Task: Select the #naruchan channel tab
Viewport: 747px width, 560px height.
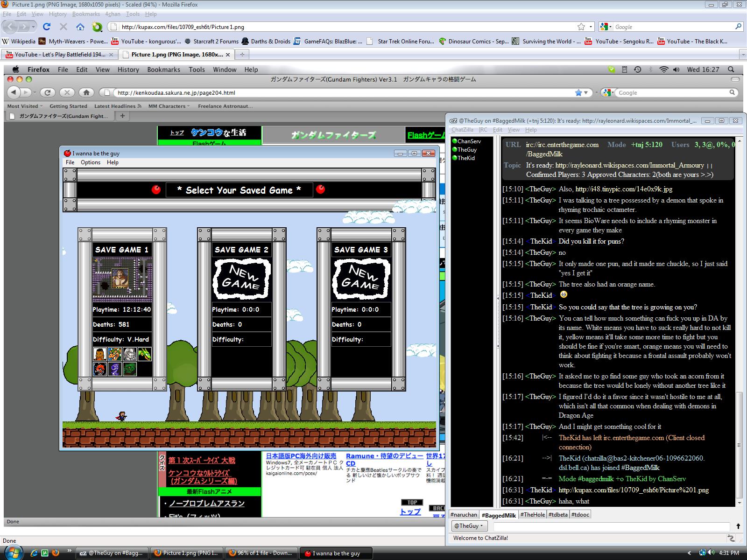Action: click(464, 515)
